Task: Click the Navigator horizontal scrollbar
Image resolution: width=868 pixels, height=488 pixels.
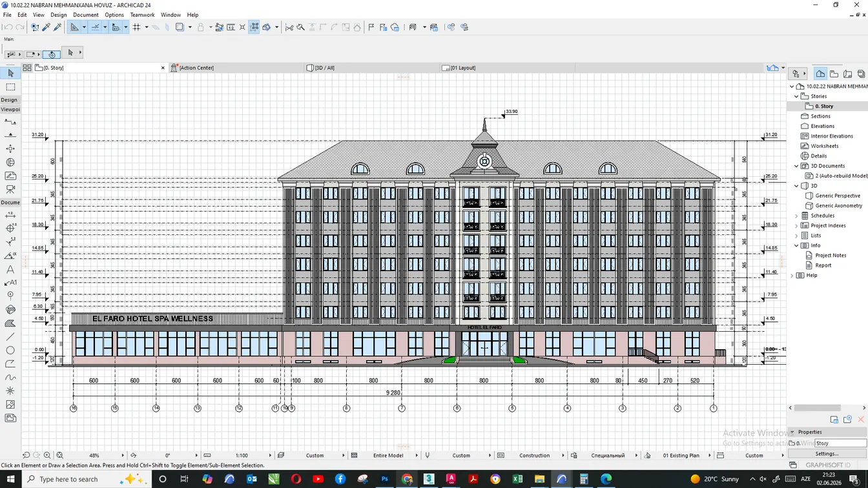Action: (817, 408)
